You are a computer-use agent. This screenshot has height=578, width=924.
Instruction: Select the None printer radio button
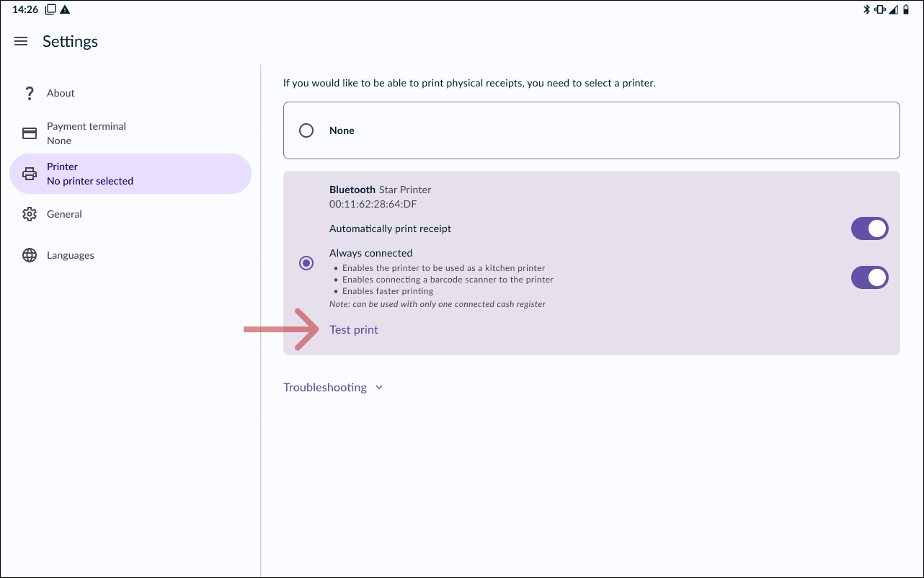click(x=306, y=130)
